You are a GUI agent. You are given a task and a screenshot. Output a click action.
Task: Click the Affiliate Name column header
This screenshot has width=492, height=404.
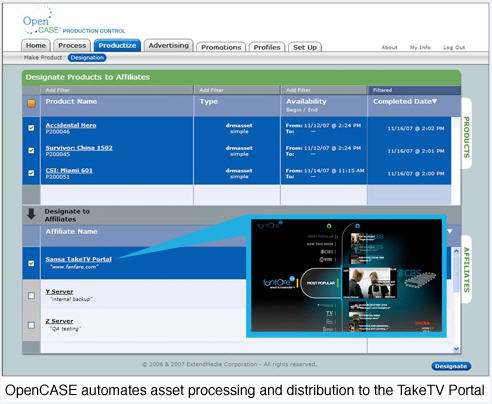pyautogui.click(x=72, y=231)
